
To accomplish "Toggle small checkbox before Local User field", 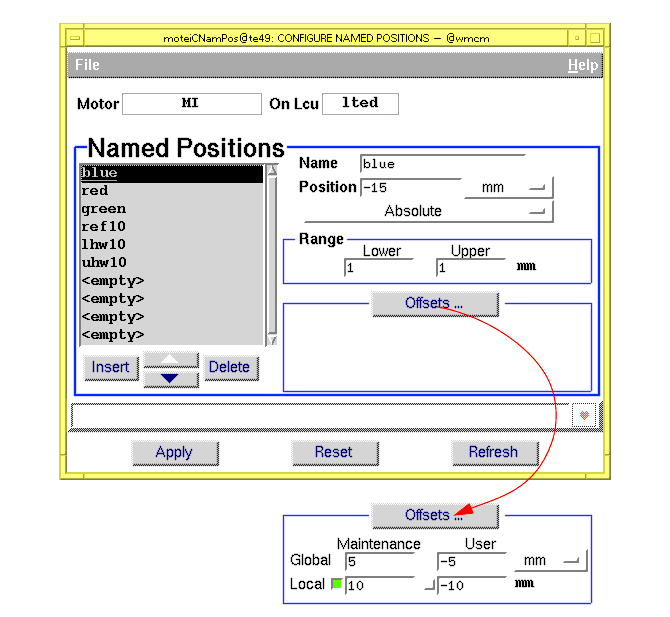I will click(430, 585).
